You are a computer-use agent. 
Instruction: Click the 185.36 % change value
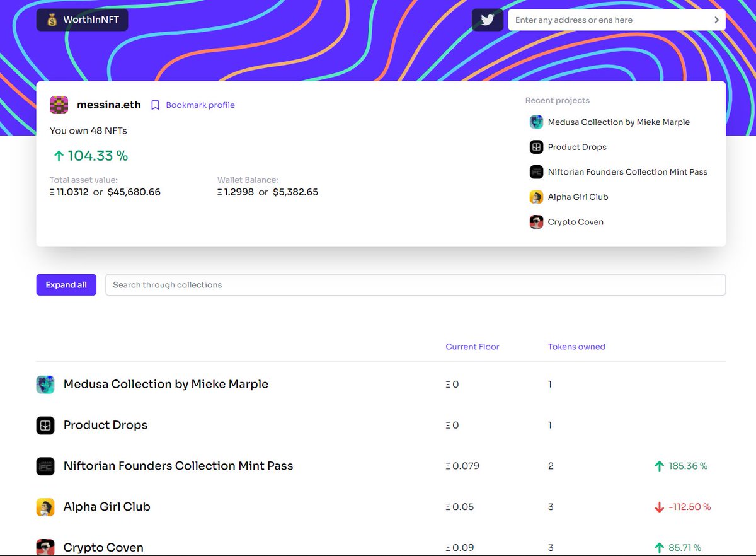coord(688,466)
